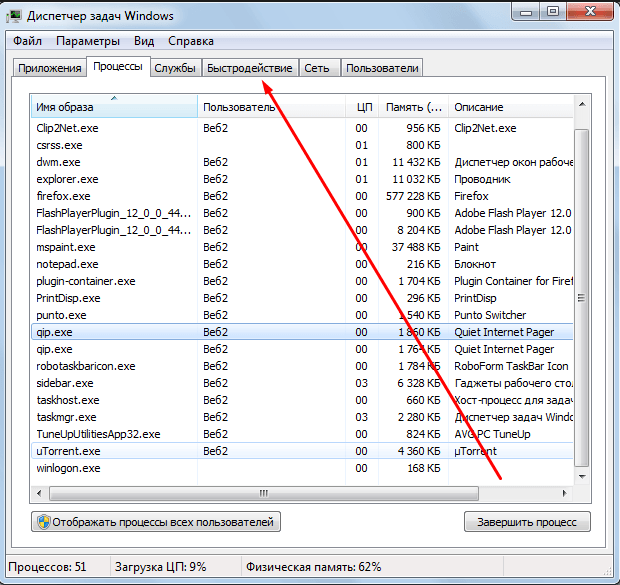
Task: Select the PrintDisp.exe process name
Action: [68, 298]
